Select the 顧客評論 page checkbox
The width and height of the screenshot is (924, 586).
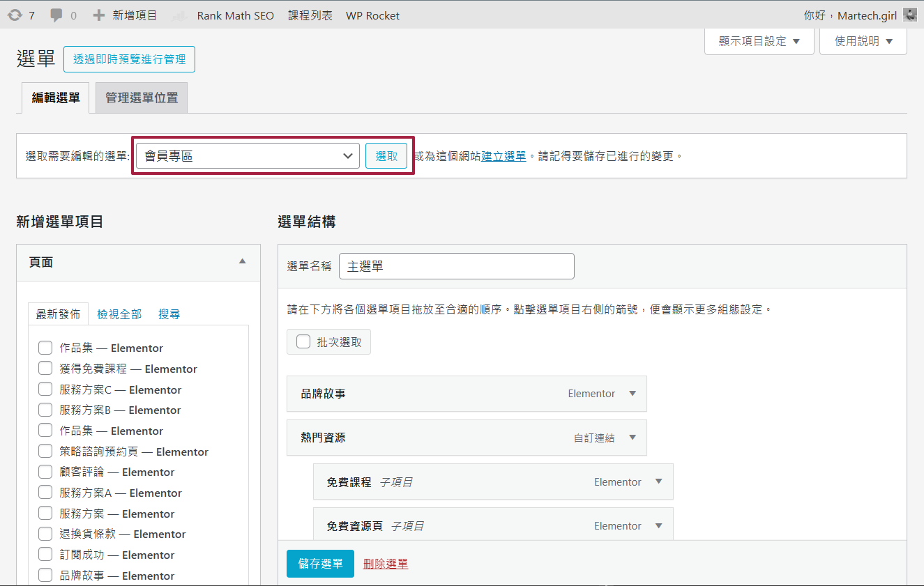(x=45, y=472)
